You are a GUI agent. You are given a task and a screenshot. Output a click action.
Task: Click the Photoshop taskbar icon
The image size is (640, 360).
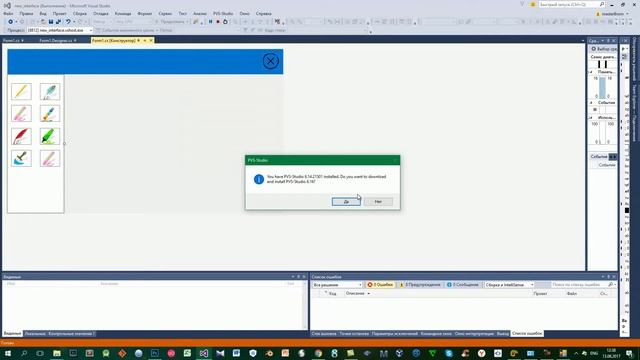click(x=155, y=353)
